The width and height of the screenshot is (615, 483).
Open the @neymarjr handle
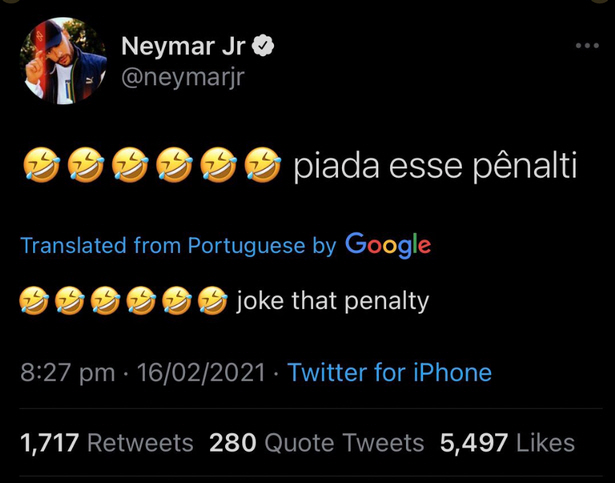click(x=183, y=77)
